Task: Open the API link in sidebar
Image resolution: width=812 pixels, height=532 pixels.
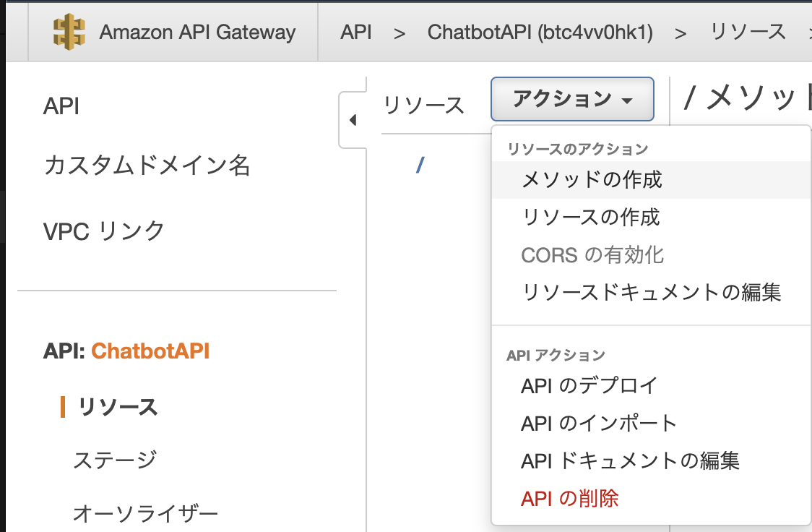Action: 61,106
